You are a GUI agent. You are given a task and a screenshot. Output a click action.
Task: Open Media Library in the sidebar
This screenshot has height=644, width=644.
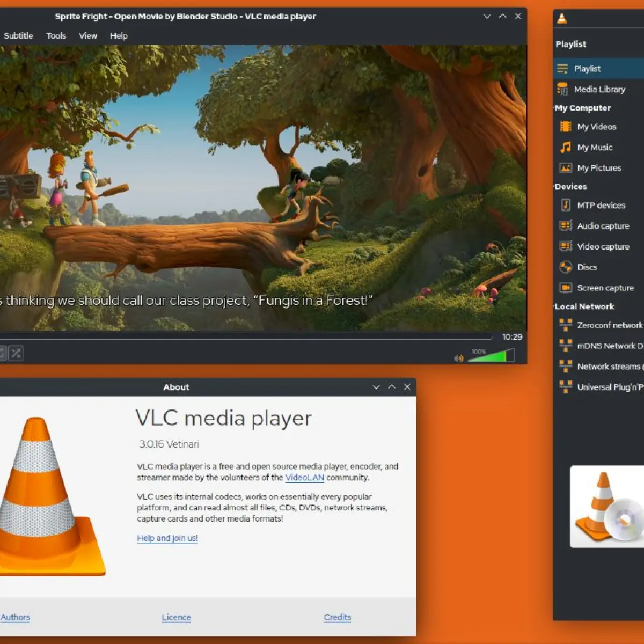coord(598,89)
